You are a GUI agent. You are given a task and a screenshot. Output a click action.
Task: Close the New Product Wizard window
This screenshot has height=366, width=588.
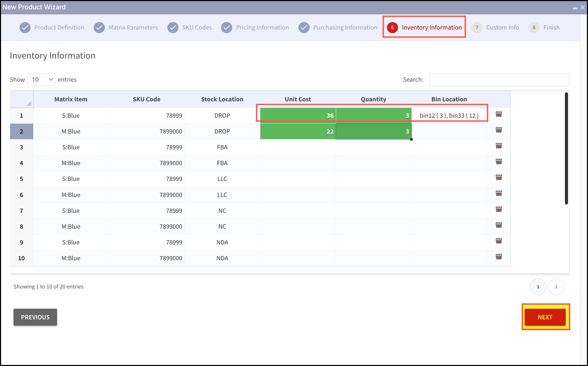point(583,7)
